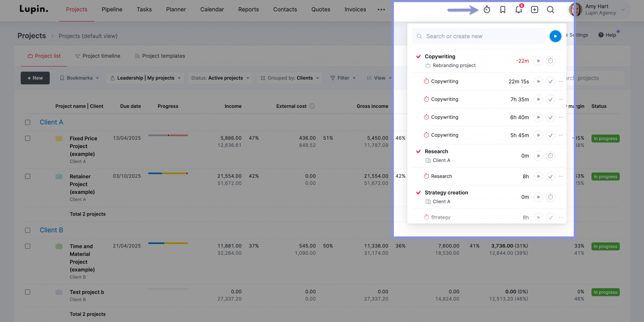644x322 pixels.
Task: Tick the Test project b checkbox
Action: point(28,292)
